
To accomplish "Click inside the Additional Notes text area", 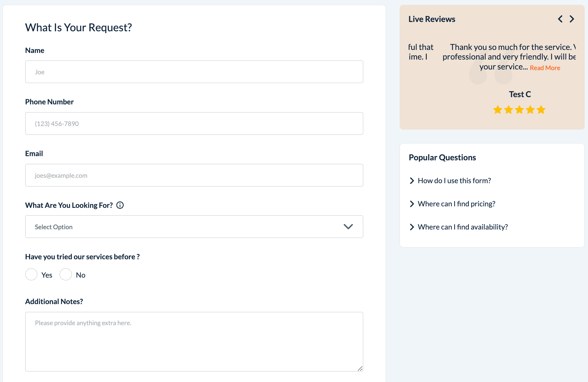I will coord(194,341).
